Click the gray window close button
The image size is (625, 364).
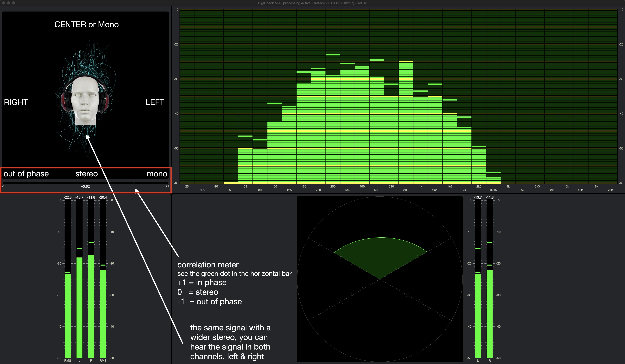point(3,3)
